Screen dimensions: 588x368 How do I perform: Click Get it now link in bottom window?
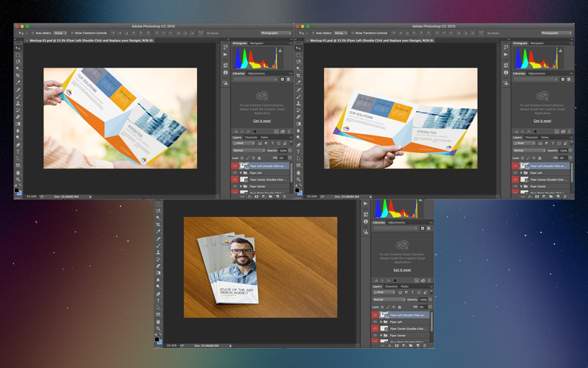[x=402, y=270]
